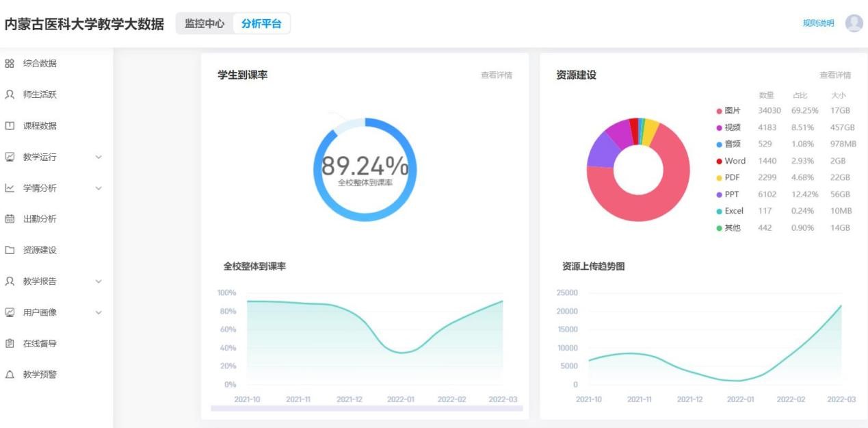Expand the 学情分析 submenu arrow
Viewport: 868px width, 428px height.
coord(98,188)
